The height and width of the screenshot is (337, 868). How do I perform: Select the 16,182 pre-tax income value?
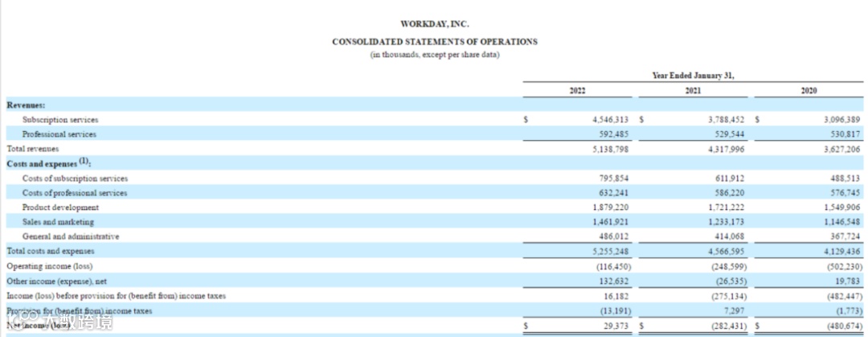click(617, 297)
